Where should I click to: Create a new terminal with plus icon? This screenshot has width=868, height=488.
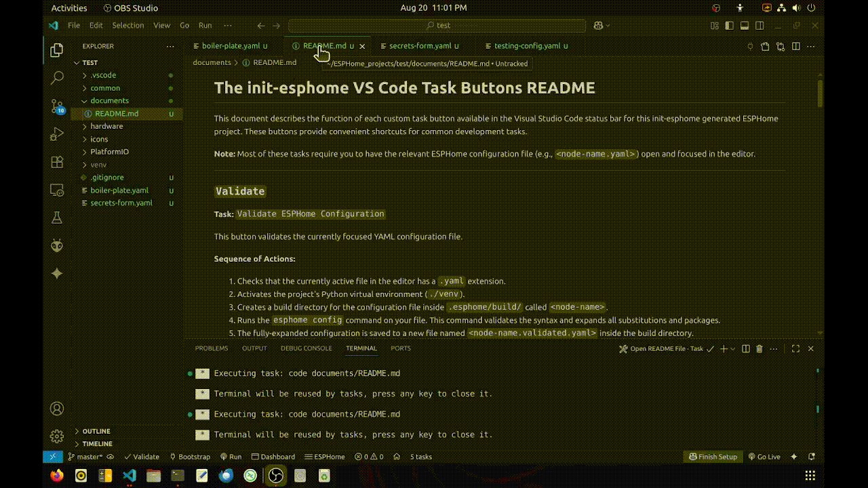pos(724,348)
